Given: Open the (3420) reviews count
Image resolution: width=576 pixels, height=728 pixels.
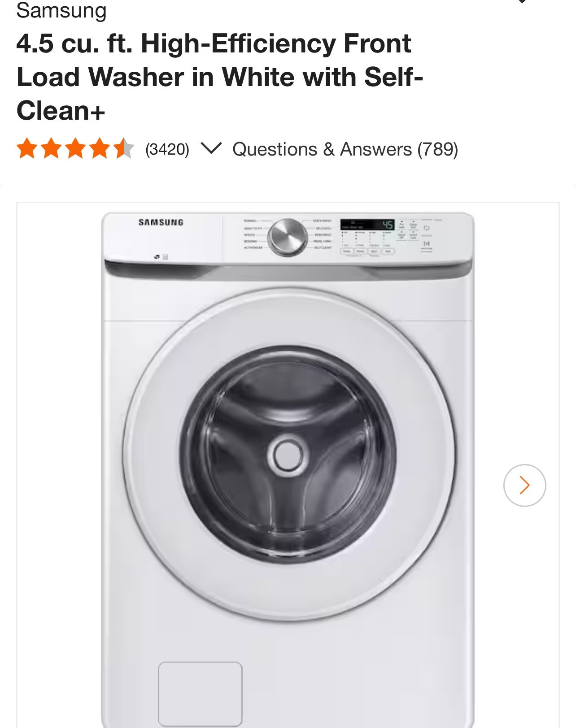Looking at the screenshot, I should 167,149.
